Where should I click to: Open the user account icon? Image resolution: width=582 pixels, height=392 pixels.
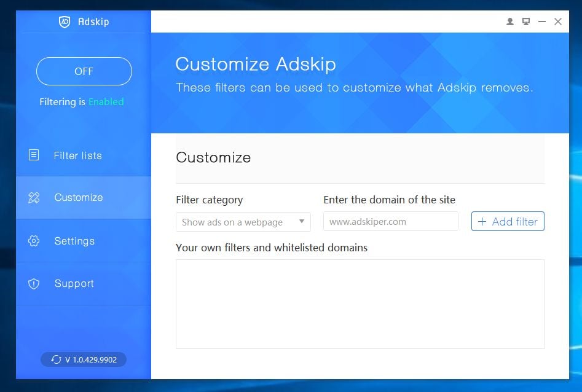tap(510, 22)
